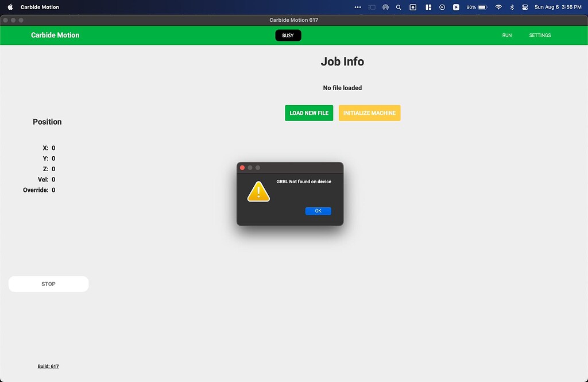Click the Override: 0 readout
Viewport: 588px width, 382px height.
pyautogui.click(x=39, y=190)
